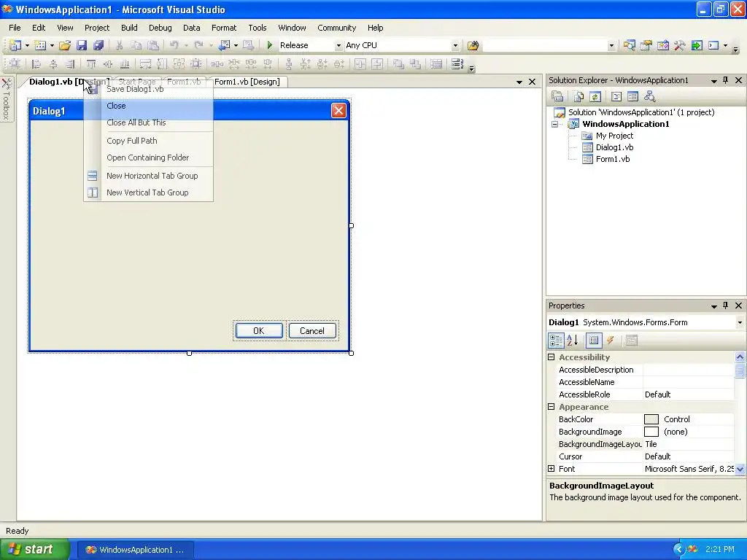This screenshot has width=747, height=560.
Task: Choose Close All But This
Action: 149,122
